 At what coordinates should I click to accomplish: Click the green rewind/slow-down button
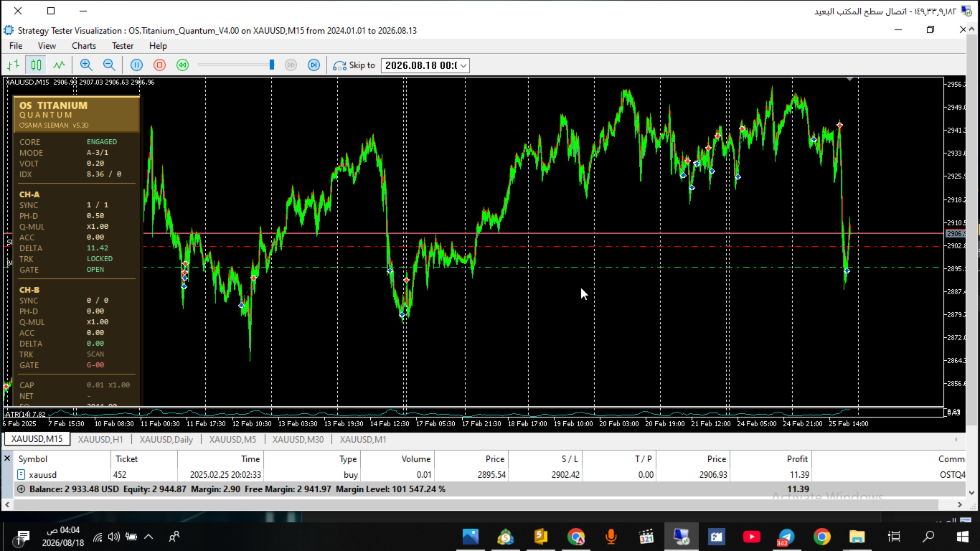coord(183,65)
